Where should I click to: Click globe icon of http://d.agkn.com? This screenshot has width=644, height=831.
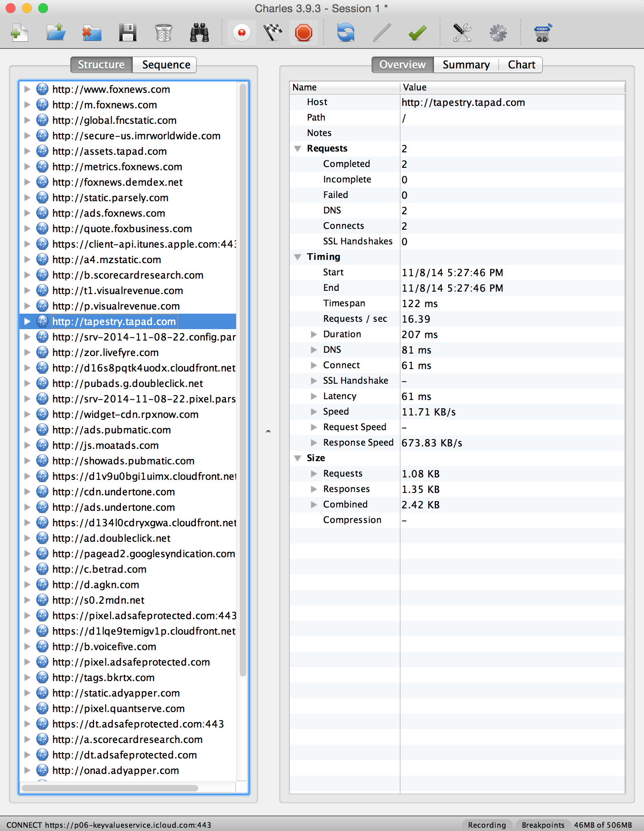[42, 585]
